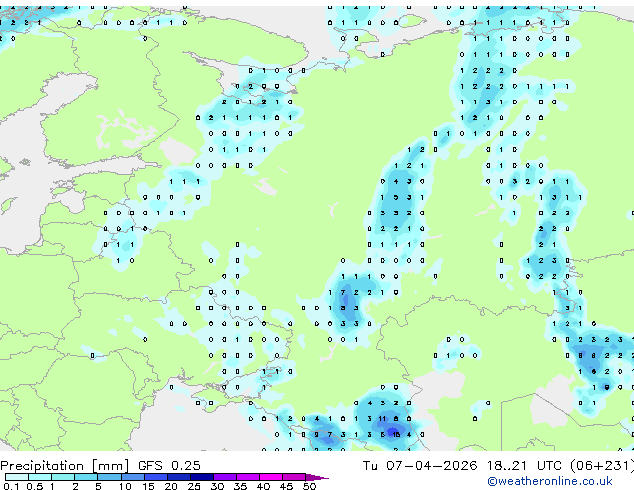Click the '50' legend label

tap(309, 486)
